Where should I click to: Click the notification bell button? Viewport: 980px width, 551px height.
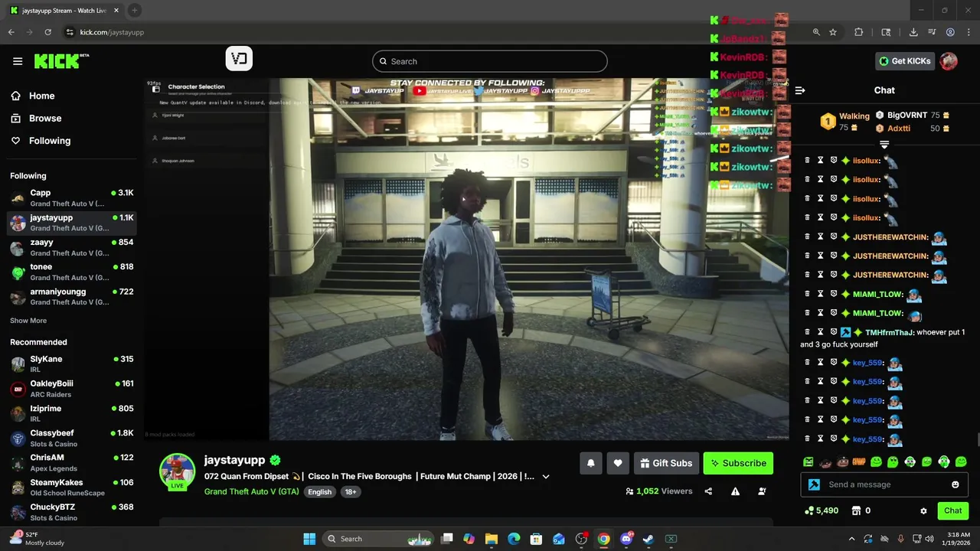coord(590,463)
